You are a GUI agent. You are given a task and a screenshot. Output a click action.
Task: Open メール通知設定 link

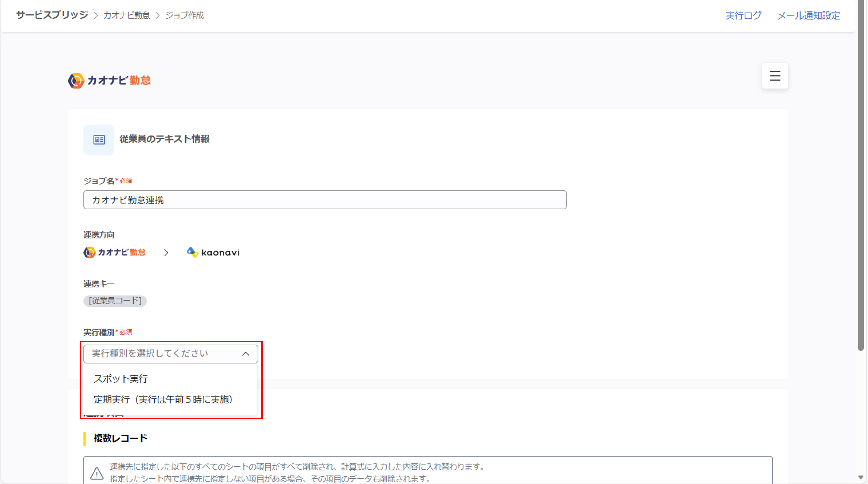pyautogui.click(x=808, y=16)
